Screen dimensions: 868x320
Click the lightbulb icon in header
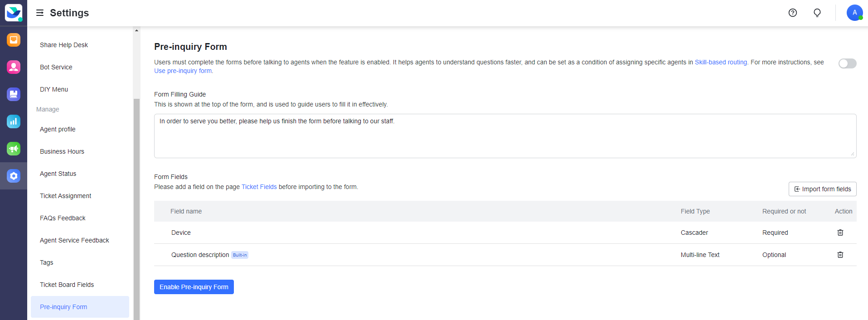pyautogui.click(x=817, y=13)
